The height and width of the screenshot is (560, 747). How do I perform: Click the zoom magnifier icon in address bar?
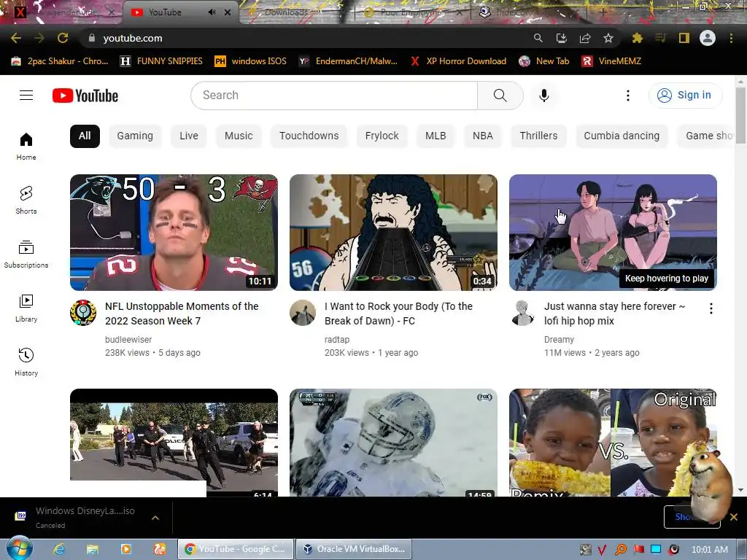538,38
